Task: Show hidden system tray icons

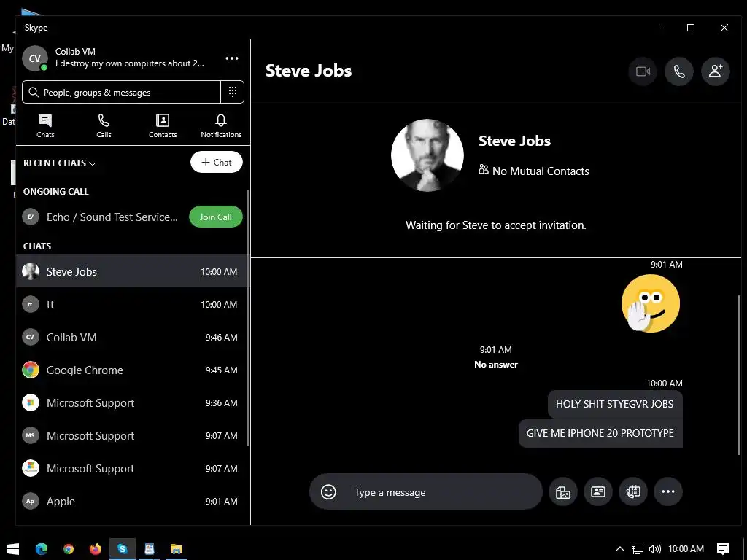Action: [620, 549]
